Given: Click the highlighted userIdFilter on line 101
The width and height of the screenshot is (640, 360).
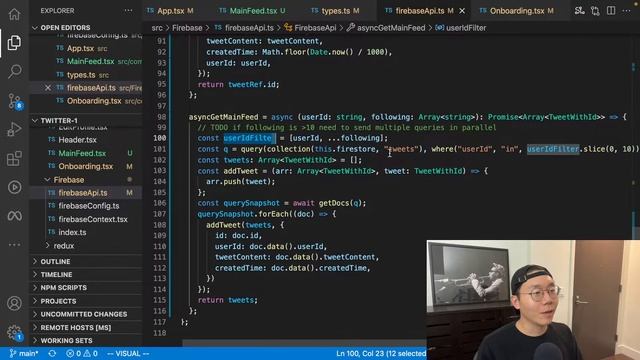Looking at the screenshot, I should (x=553, y=149).
